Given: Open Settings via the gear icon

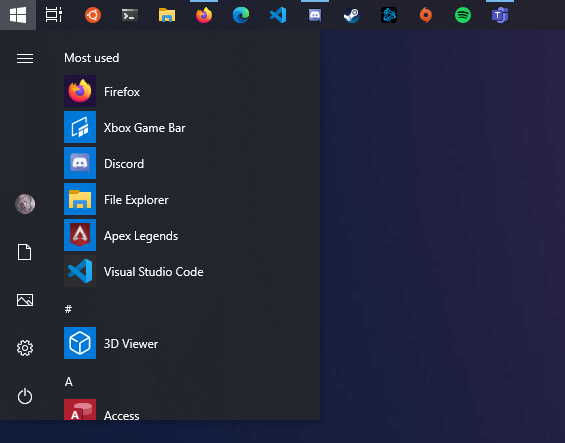Looking at the screenshot, I should click(x=25, y=348).
